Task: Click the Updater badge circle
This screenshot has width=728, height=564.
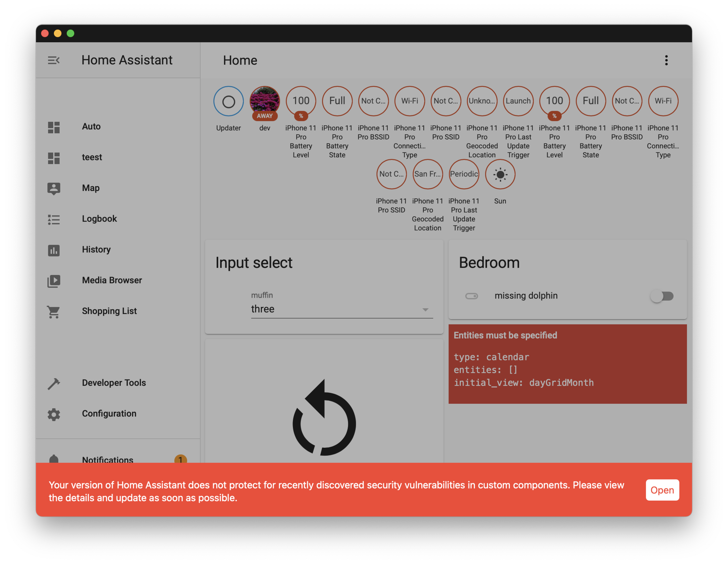Action: point(228,101)
